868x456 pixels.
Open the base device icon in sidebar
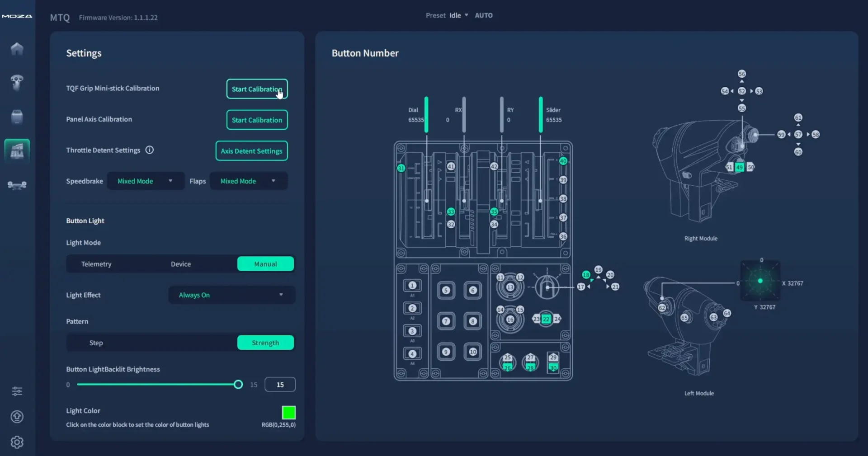point(17,117)
